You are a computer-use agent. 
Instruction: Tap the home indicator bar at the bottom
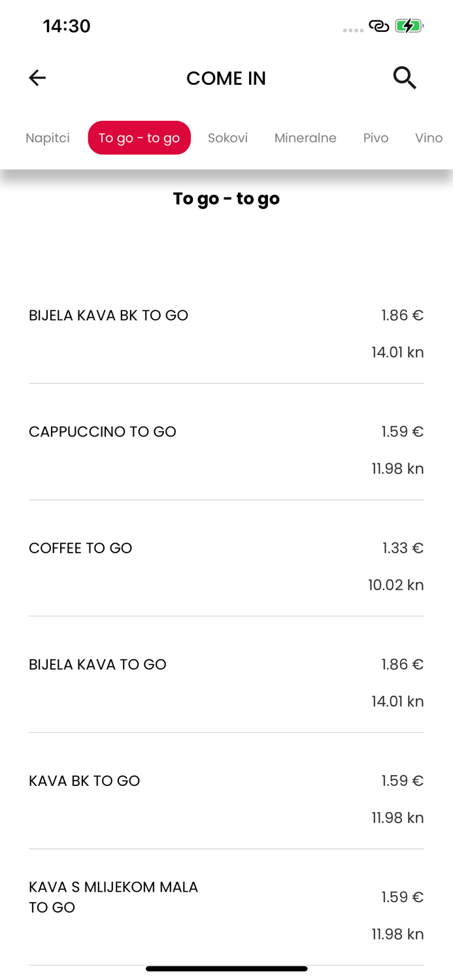pos(226,969)
